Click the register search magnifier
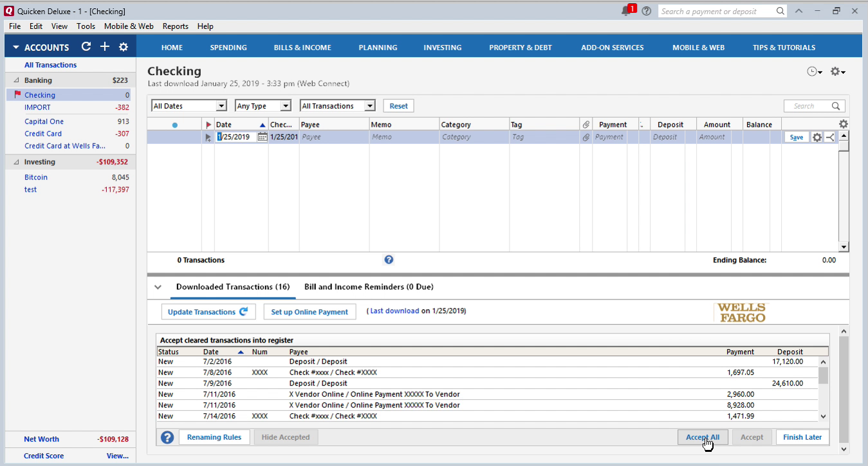868x466 pixels. click(x=836, y=106)
